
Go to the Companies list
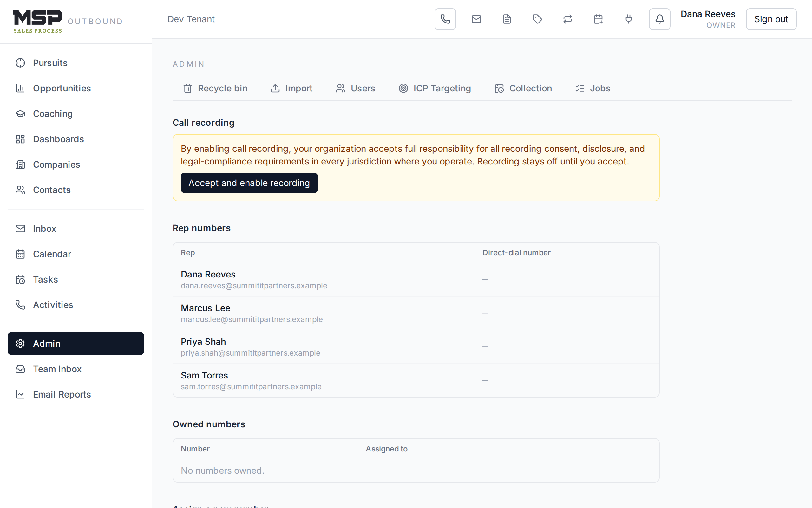tap(76, 165)
